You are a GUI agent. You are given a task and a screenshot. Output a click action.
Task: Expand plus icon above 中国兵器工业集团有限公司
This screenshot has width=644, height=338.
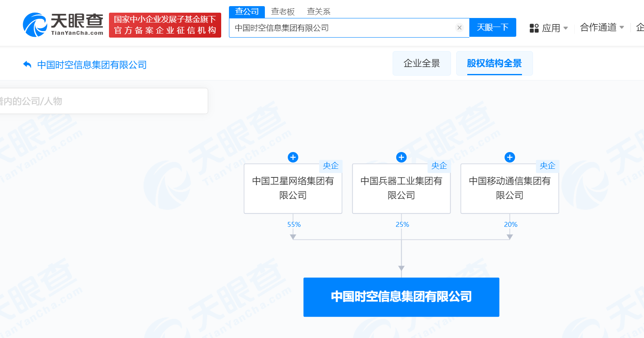pos(402,157)
